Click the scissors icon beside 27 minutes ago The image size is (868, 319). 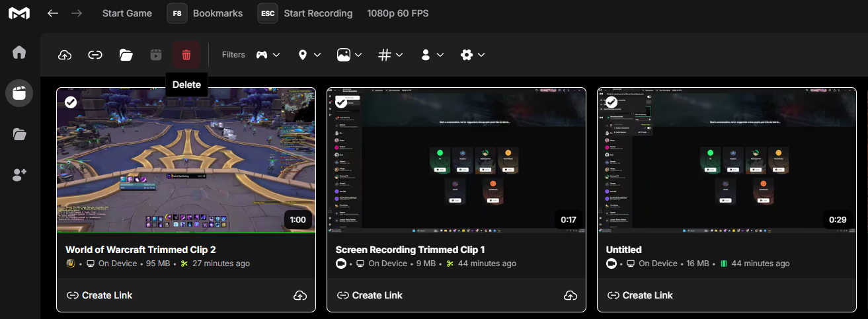tap(184, 264)
